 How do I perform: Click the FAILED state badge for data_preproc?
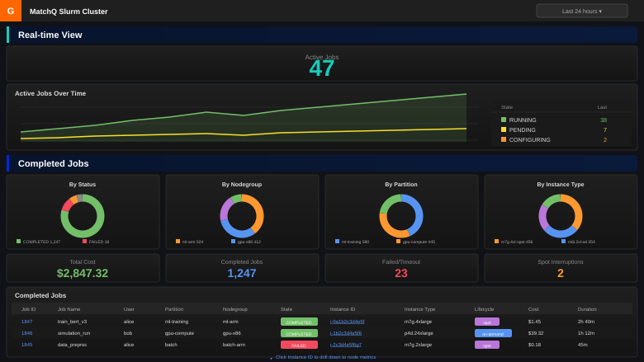pyautogui.click(x=299, y=345)
